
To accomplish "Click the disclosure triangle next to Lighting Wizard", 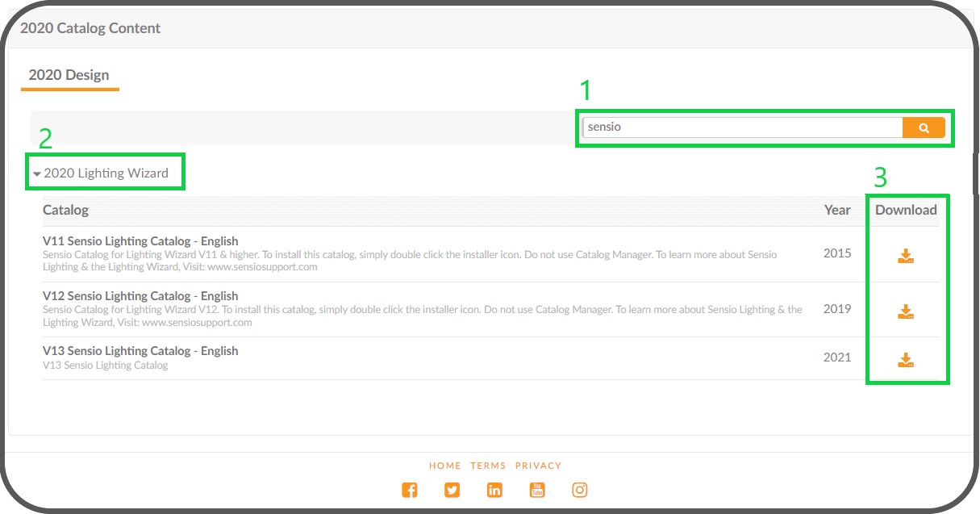I will [x=36, y=173].
